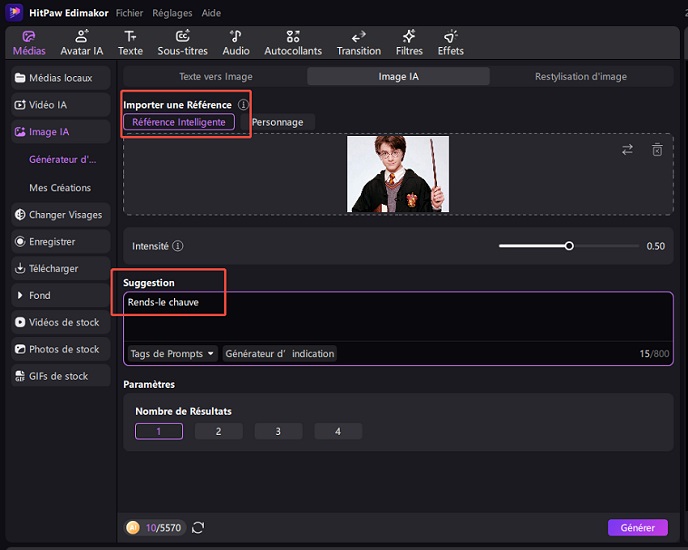The height and width of the screenshot is (550, 688).
Task: Open Vidéos de stock
Action: click(x=61, y=322)
